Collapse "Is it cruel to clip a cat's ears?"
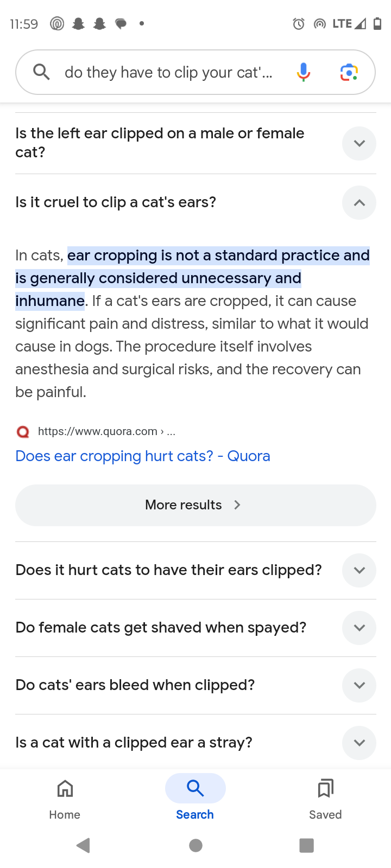 tap(359, 203)
